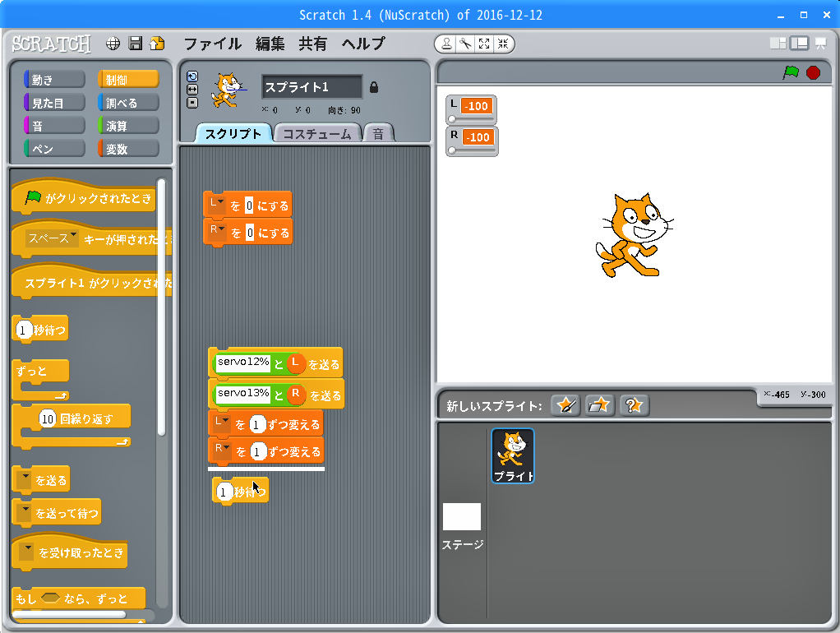Select the ペン block category
Screen dimensions: 840x633
pyautogui.click(x=54, y=149)
